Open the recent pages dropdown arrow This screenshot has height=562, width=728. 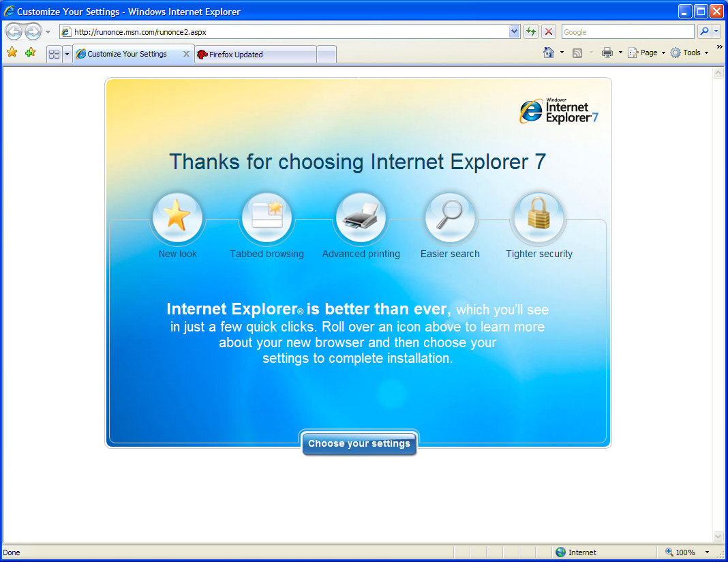tap(48, 32)
